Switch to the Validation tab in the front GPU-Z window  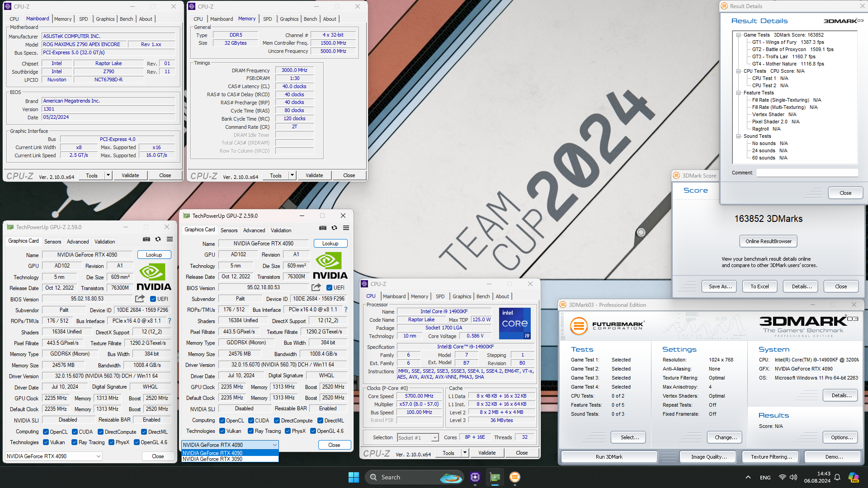pyautogui.click(x=281, y=230)
